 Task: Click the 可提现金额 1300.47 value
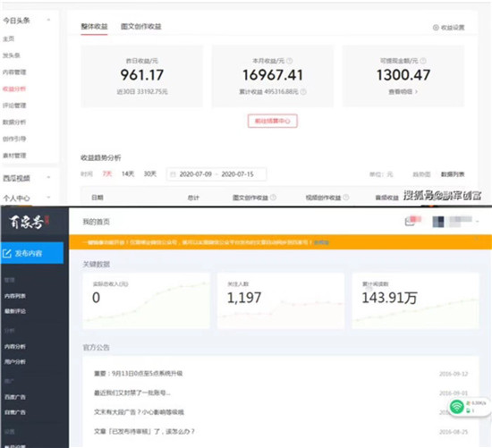click(x=403, y=75)
